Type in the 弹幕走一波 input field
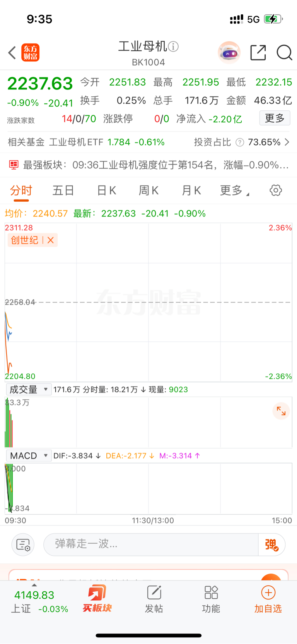The height and width of the screenshot is (644, 297). point(151,544)
